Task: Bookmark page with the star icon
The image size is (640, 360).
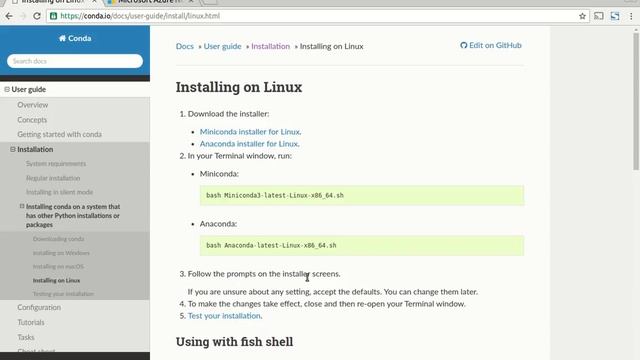Action: [582, 16]
